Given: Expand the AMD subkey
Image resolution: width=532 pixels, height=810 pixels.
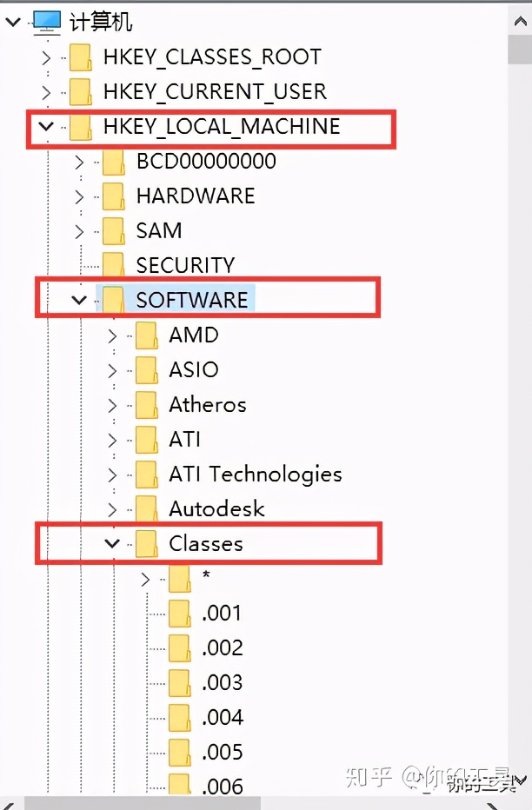Looking at the screenshot, I should click(x=112, y=335).
